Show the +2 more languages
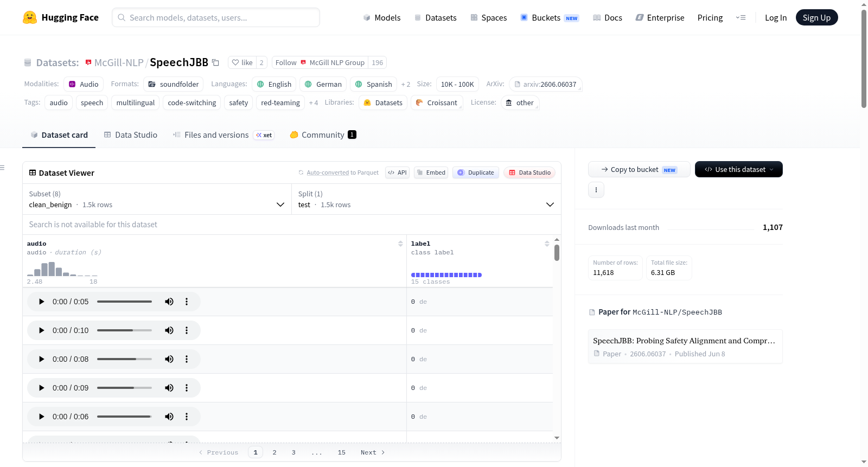Screen dimensions: 868x467 (x=406, y=84)
